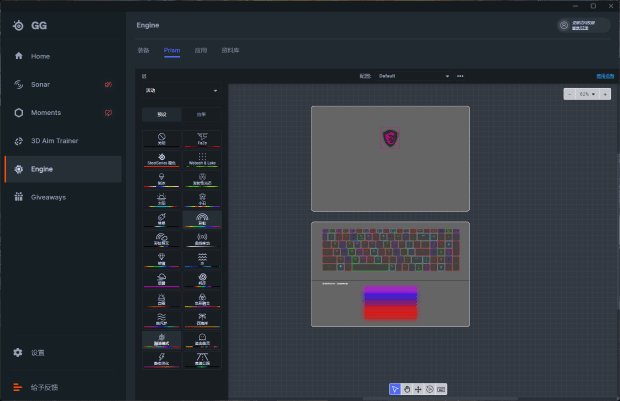
Task: Select the MSI dragon logo lighting zone
Action: click(x=390, y=138)
